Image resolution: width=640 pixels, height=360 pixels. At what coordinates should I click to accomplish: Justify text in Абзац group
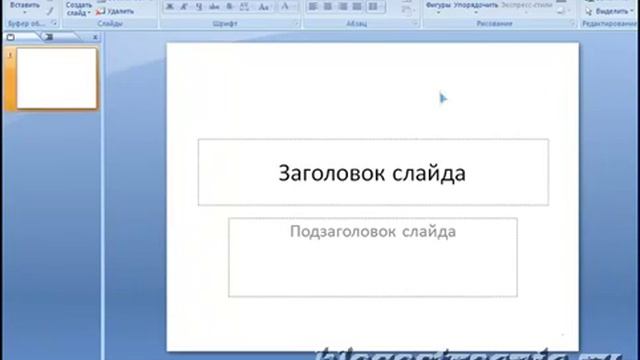tap(357, 7)
